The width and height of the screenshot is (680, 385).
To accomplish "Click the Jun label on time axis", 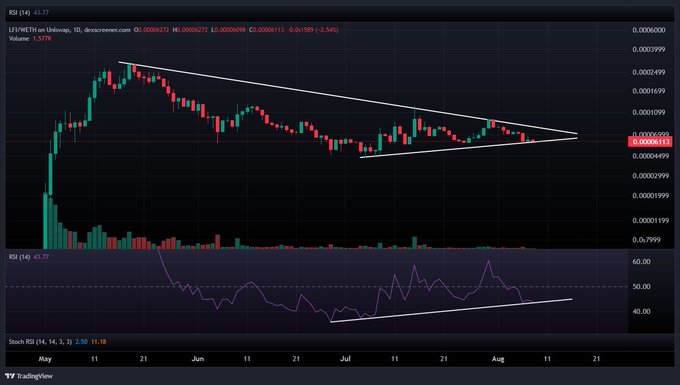I will coord(198,359).
